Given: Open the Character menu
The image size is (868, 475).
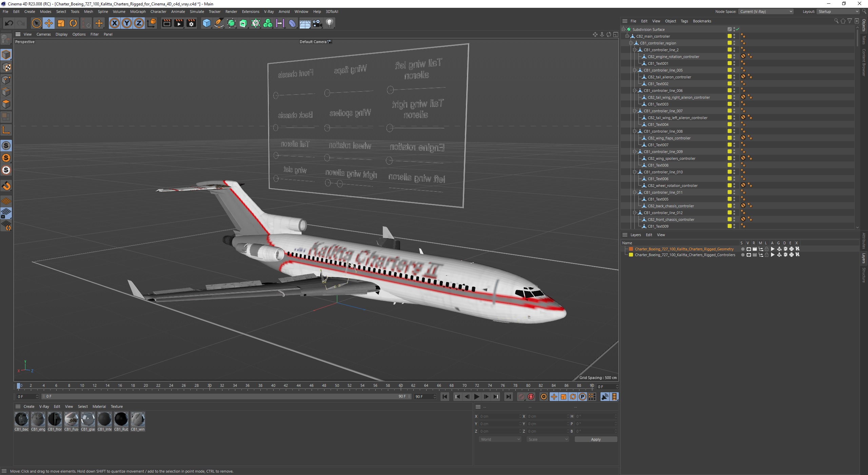Looking at the screenshot, I should 158,12.
